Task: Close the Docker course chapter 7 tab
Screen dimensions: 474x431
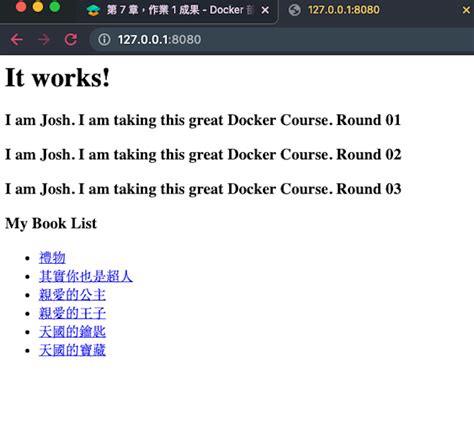Action: pyautogui.click(x=265, y=11)
